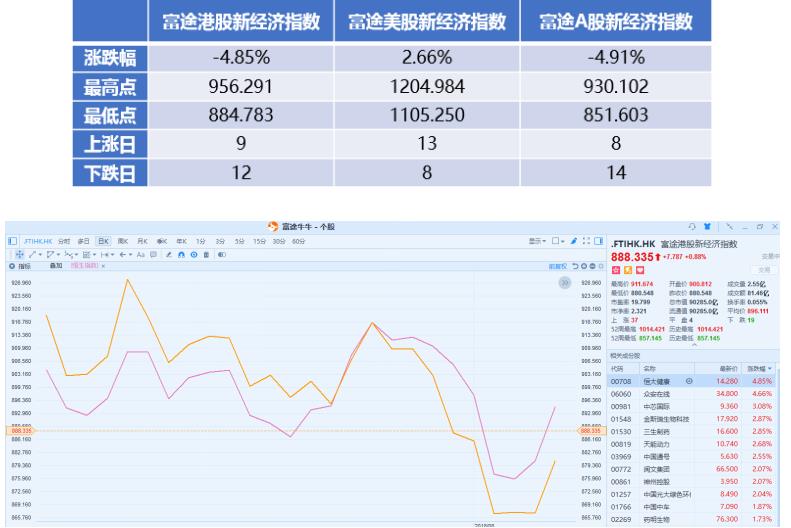Screen dimensions: 791x528
Task: Click the 叠加 overlay button
Action: pos(55,266)
